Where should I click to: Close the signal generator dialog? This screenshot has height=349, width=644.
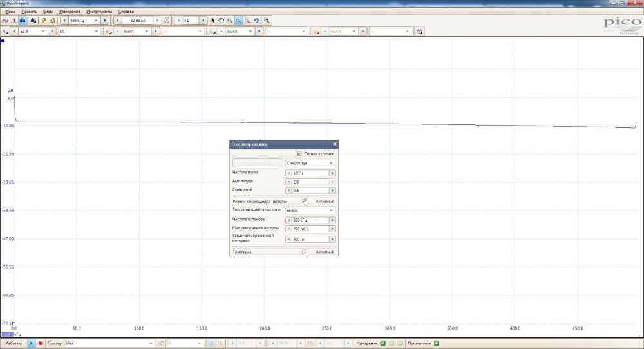point(334,144)
